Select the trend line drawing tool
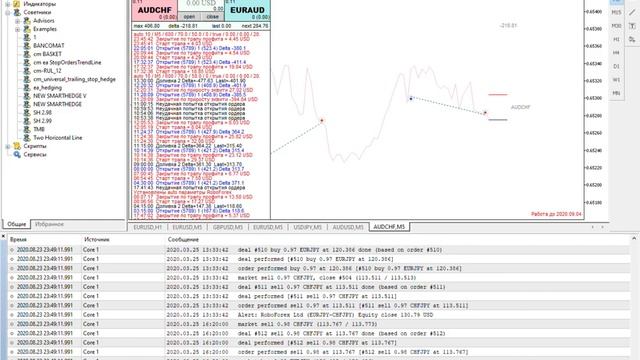The width and height of the screenshot is (640, 360). (632, 13)
